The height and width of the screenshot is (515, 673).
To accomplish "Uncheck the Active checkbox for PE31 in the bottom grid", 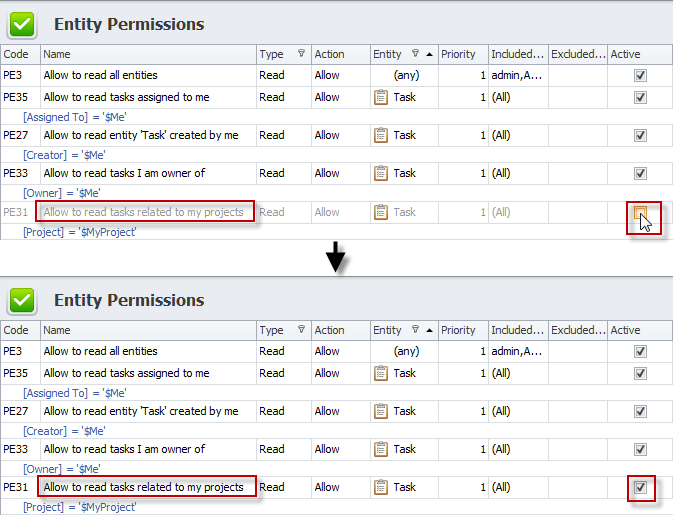I will 640,488.
